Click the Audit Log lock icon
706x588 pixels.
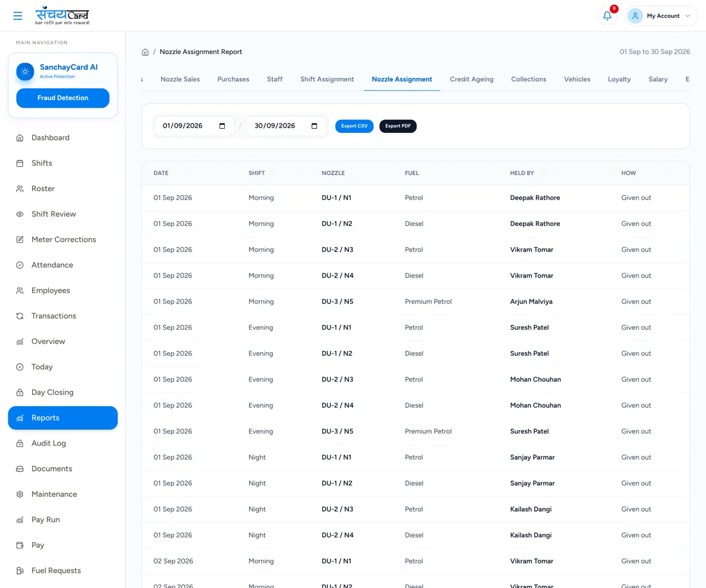(20, 443)
